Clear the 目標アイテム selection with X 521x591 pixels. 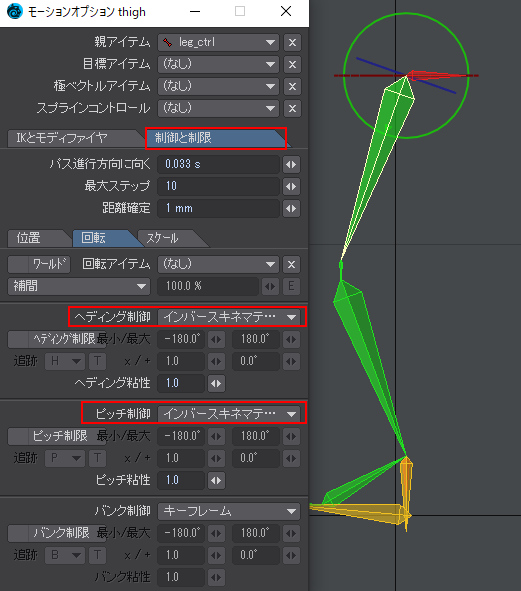coord(292,64)
